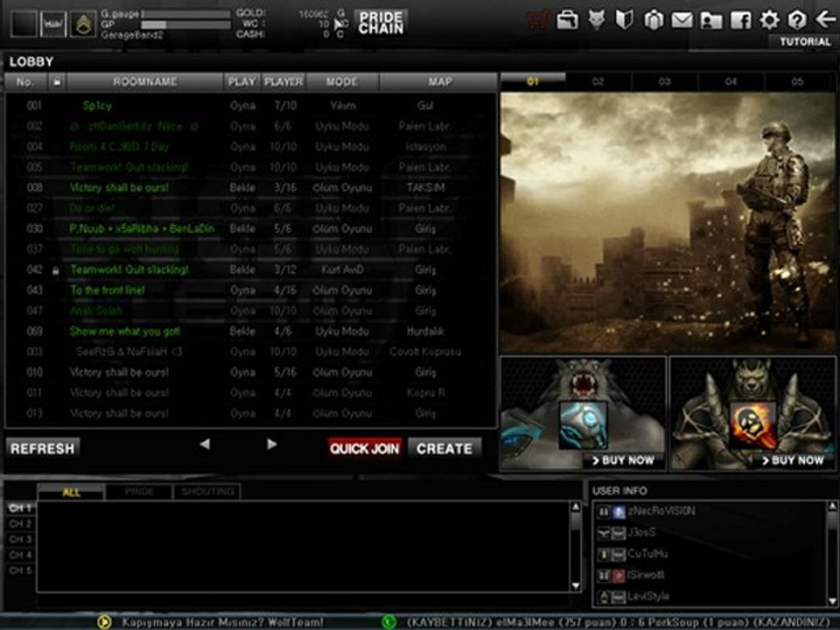This screenshot has height=630, width=840.
Task: Click the chat scrollbar up arrow
Action: coord(576,507)
